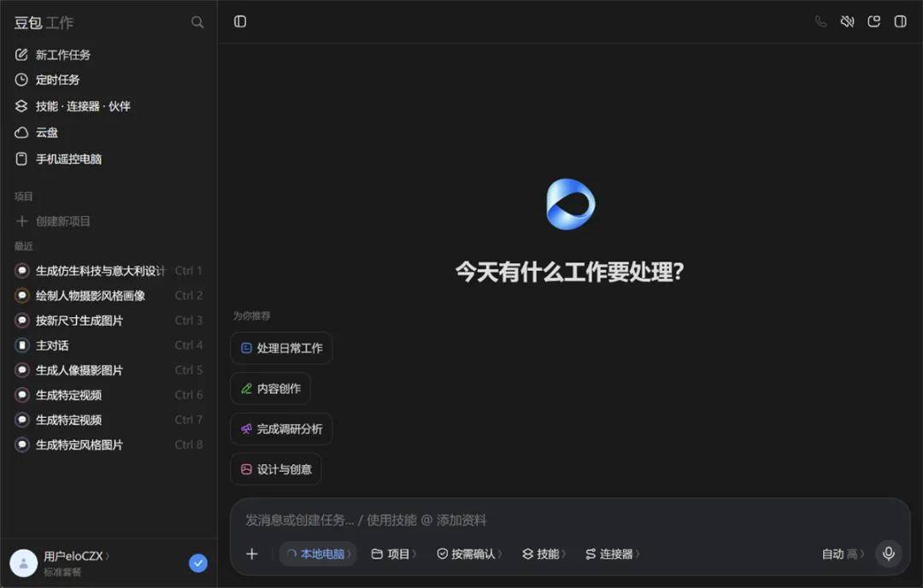923x588 pixels.
Task: Expand the 技能 picker
Action: tap(544, 554)
